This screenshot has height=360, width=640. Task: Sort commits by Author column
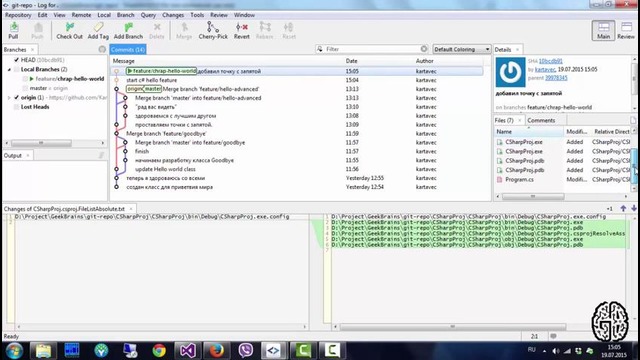[x=424, y=61]
